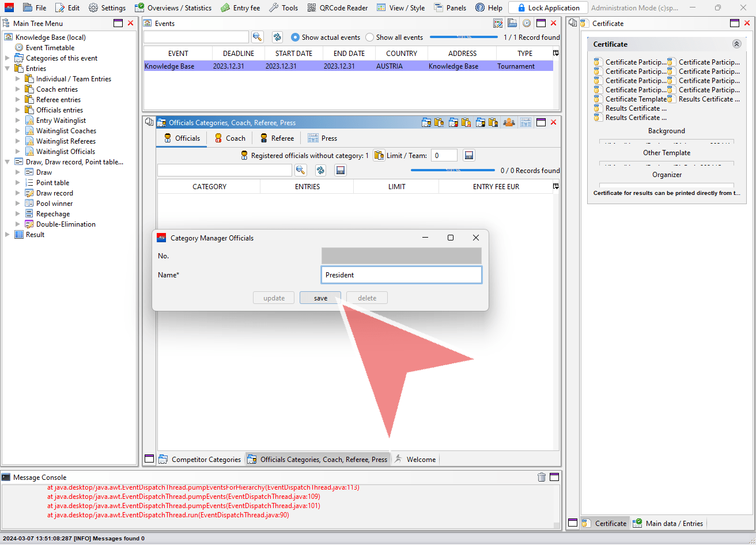Open the Overviews / Statistics menu

173,7
